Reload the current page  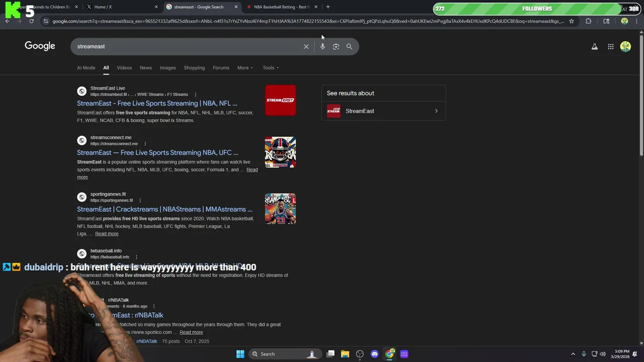point(31,21)
